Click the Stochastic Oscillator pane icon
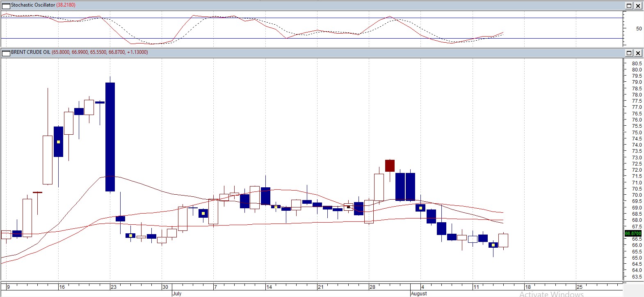 pyautogui.click(x=6, y=5)
